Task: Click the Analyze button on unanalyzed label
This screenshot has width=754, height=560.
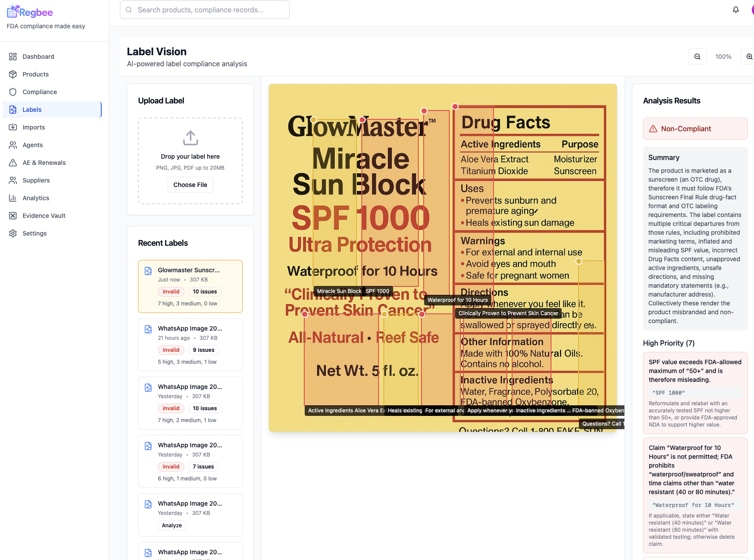Action: (x=172, y=526)
